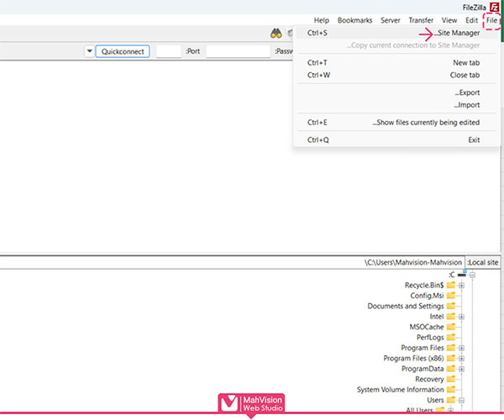The width and height of the screenshot is (504, 420).
Task: Collapse the C: drive tree node
Action: click(472, 275)
